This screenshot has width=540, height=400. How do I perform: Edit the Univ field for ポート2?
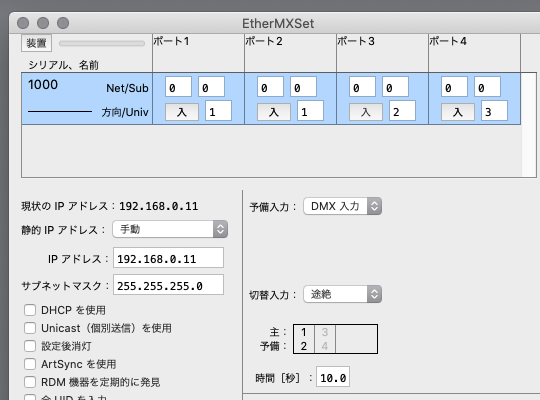[x=310, y=111]
